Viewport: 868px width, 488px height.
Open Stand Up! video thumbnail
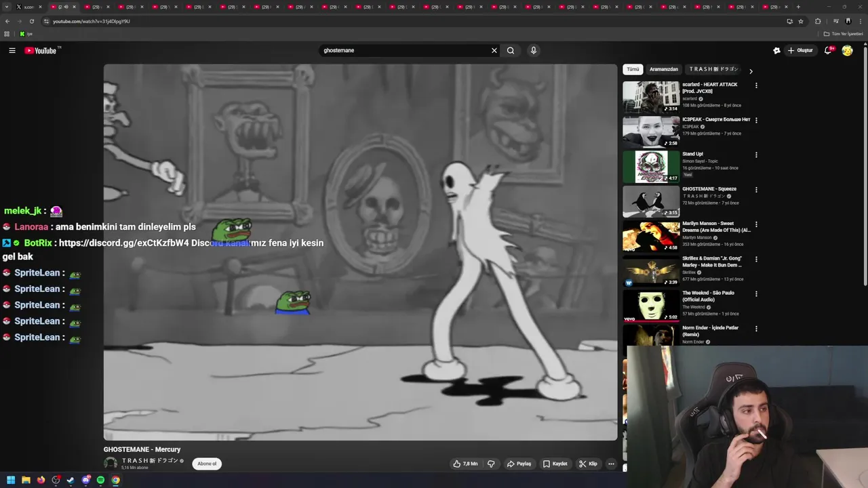coord(651,167)
